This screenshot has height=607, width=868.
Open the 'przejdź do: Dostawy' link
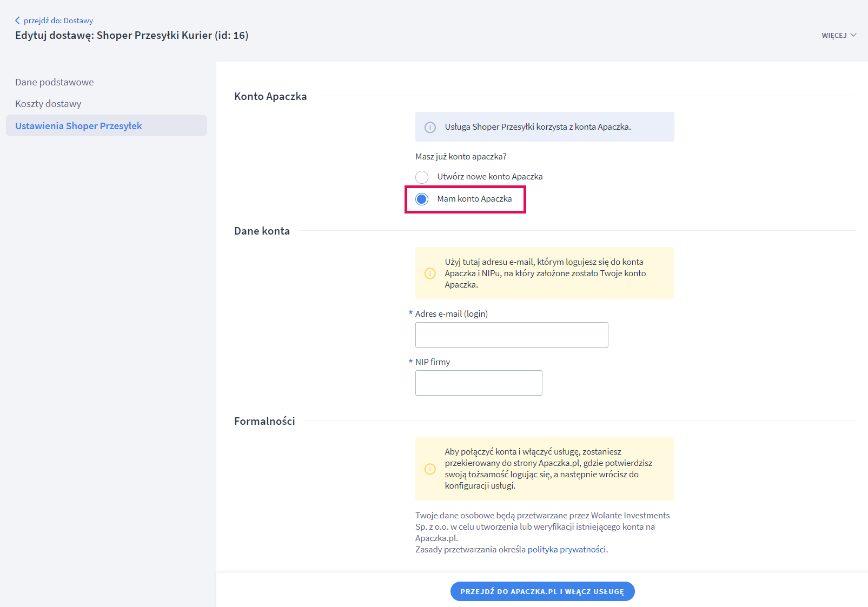pyautogui.click(x=58, y=21)
